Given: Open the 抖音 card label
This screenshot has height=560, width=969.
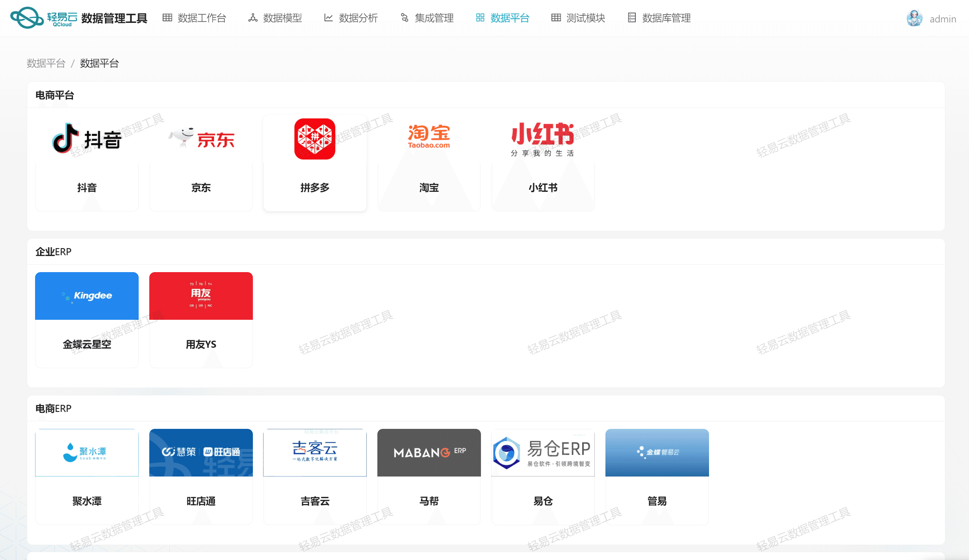Looking at the screenshot, I should click(87, 188).
